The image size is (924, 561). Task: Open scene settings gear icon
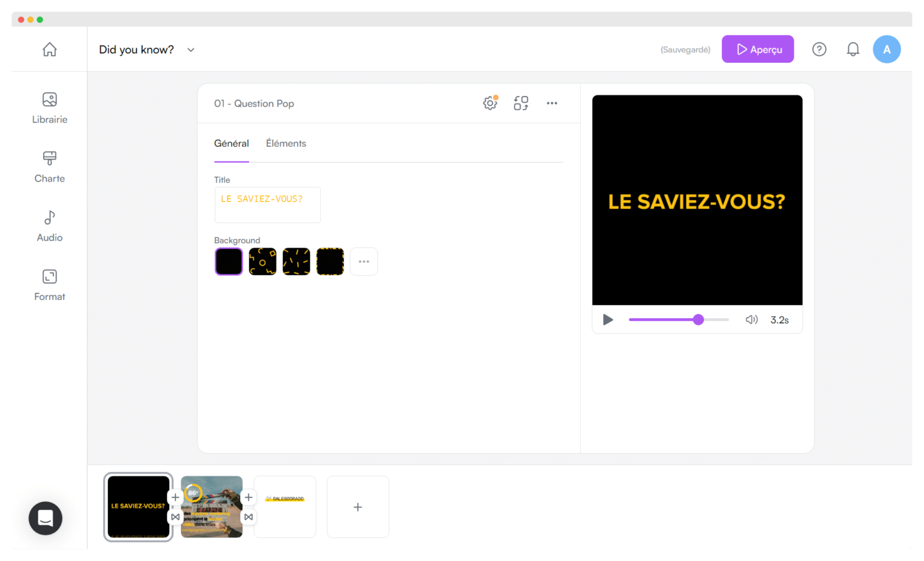[490, 103]
